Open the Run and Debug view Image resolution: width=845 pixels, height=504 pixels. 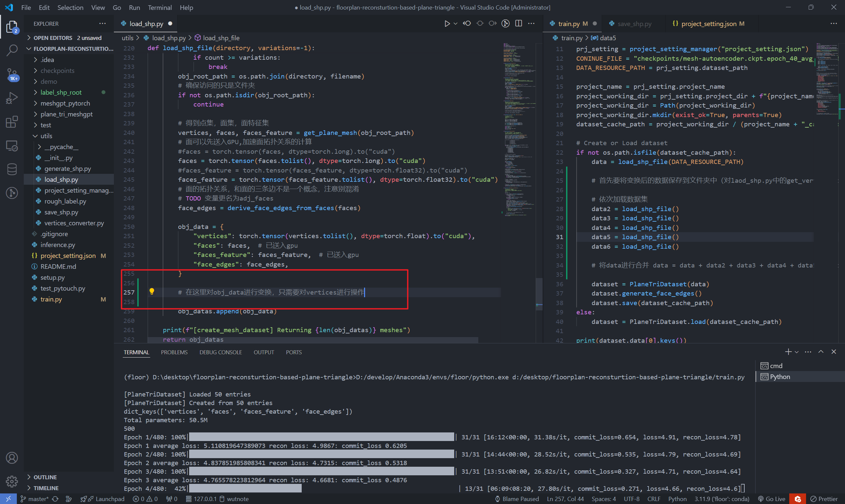point(12,98)
